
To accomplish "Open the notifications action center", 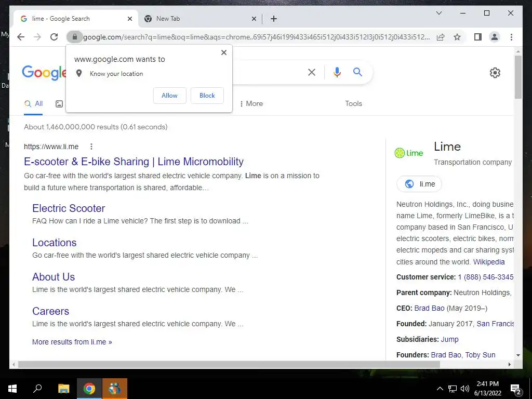I will pyautogui.click(x=516, y=389).
